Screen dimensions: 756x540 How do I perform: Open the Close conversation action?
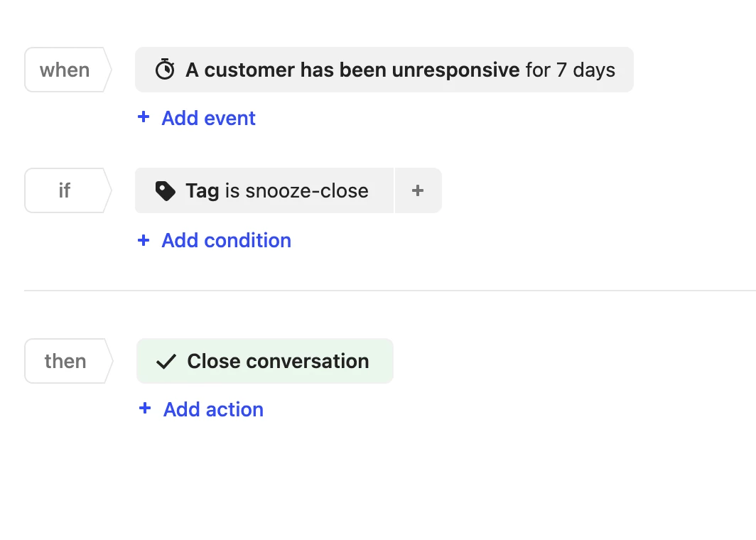(265, 361)
